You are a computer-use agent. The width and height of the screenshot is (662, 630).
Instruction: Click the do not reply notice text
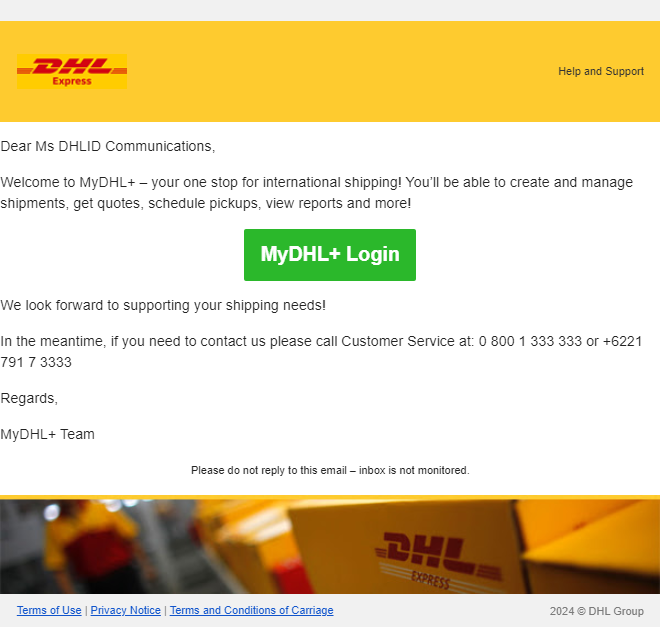330,470
